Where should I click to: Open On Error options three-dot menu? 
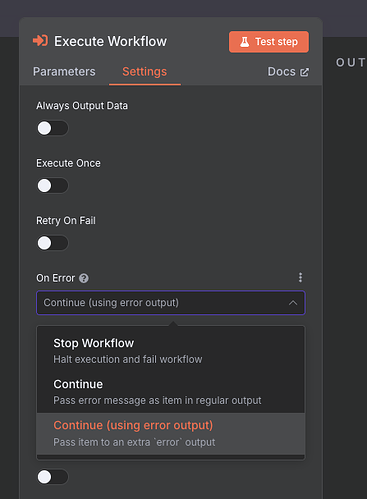[x=300, y=277]
